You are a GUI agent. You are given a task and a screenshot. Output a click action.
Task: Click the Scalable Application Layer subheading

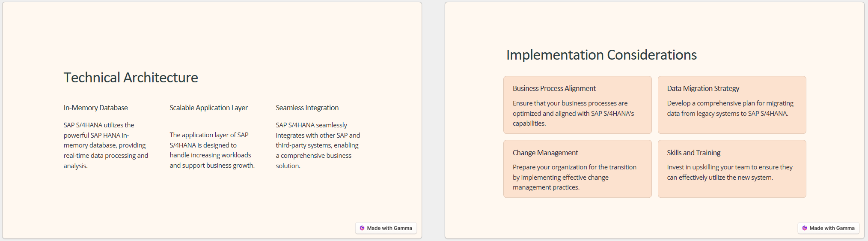[208, 108]
